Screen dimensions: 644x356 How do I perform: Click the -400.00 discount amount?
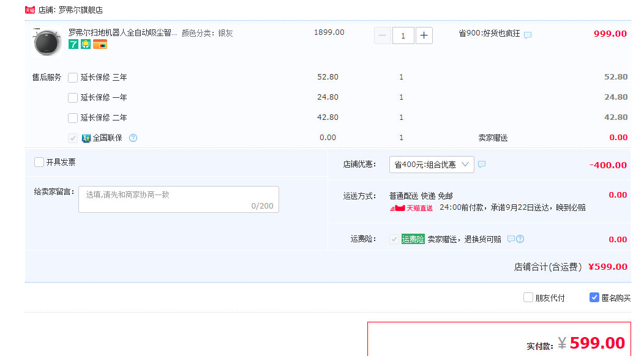(608, 165)
